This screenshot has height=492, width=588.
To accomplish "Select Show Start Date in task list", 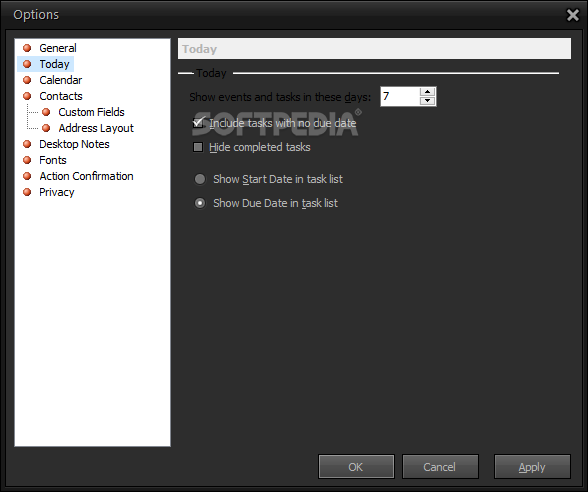I will pyautogui.click(x=200, y=179).
